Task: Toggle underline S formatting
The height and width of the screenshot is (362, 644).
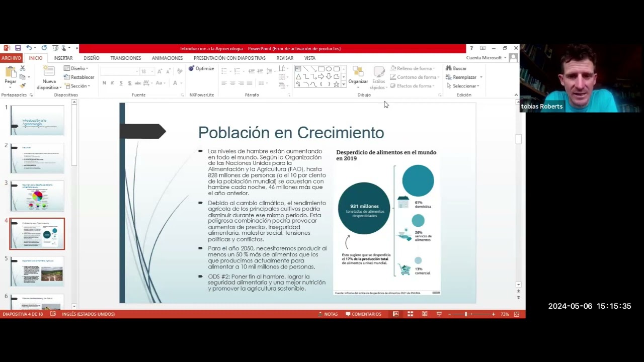Action: 121,83
